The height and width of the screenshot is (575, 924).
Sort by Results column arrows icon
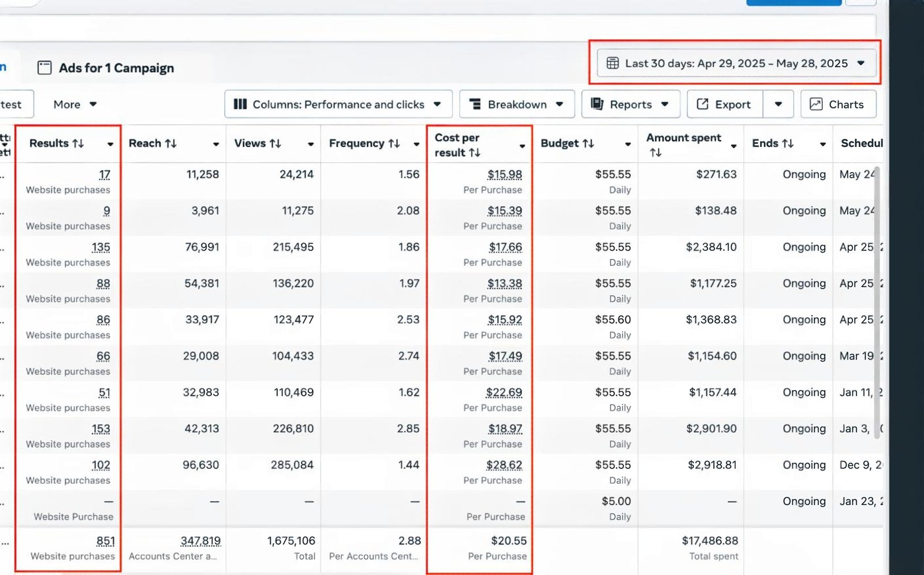(78, 143)
